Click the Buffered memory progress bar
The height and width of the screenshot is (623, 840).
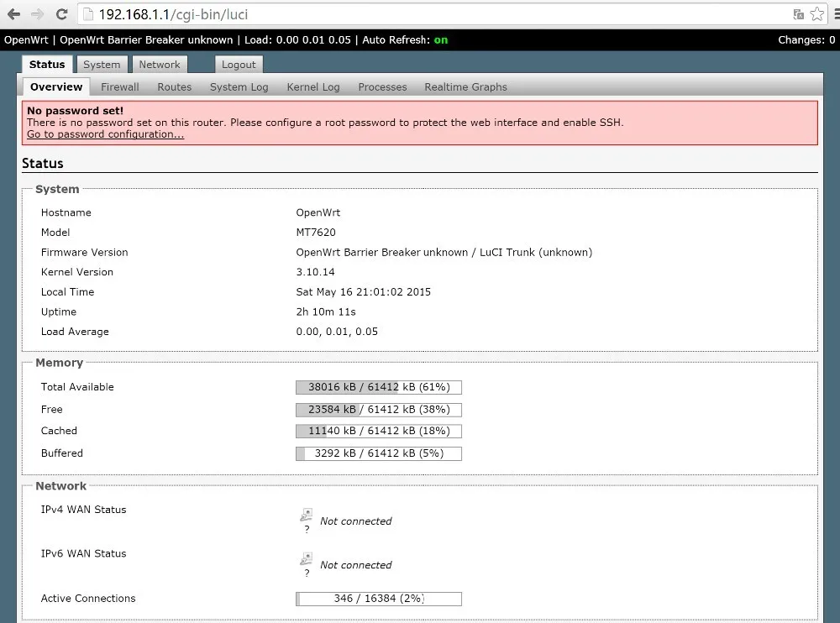point(379,453)
